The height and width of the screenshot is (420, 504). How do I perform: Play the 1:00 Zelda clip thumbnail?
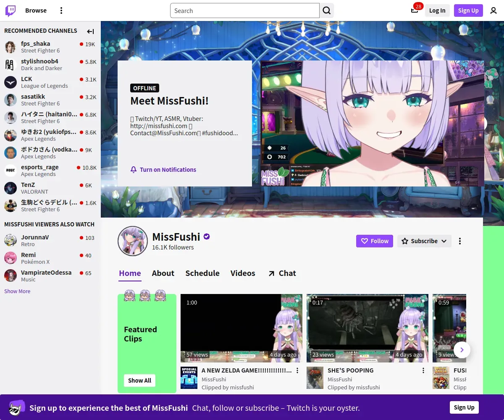241,328
